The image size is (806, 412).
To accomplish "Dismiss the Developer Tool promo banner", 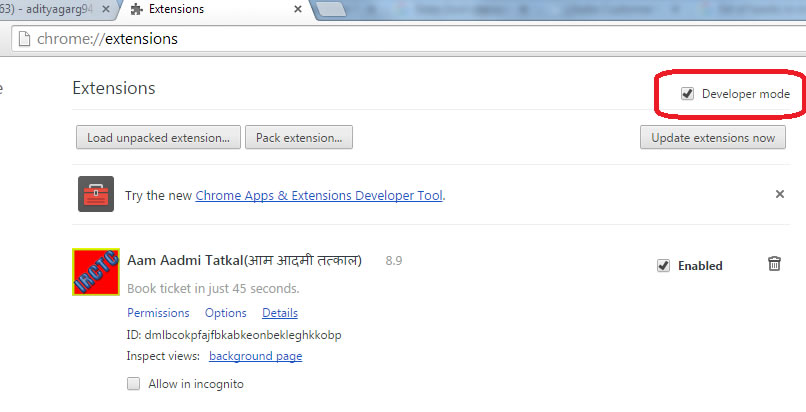I will pyautogui.click(x=780, y=194).
